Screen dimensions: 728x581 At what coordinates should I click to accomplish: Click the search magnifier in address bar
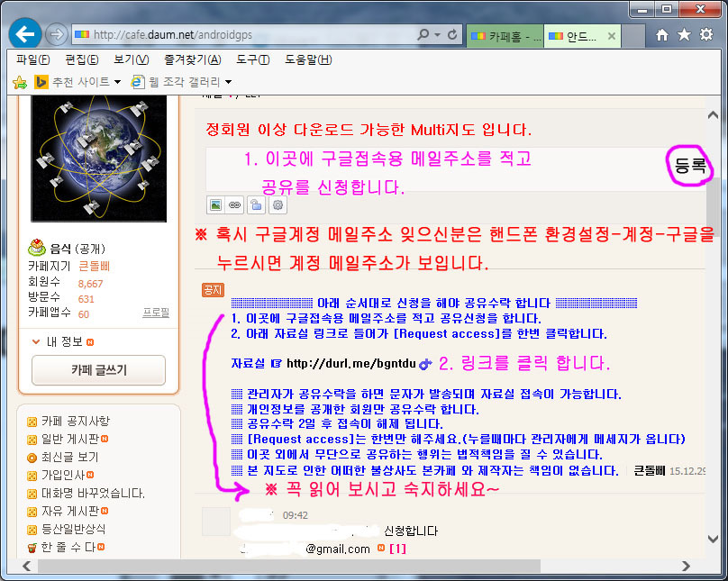(x=423, y=34)
